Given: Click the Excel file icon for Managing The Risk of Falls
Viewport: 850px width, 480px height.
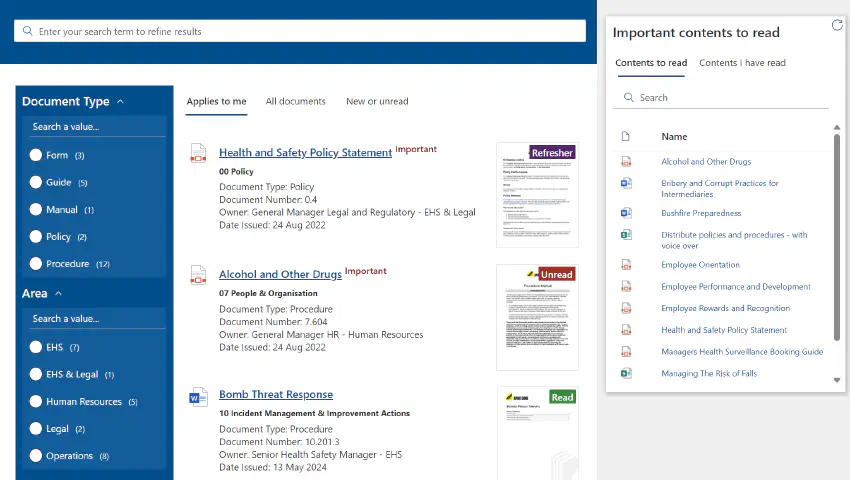Looking at the screenshot, I should [x=626, y=373].
